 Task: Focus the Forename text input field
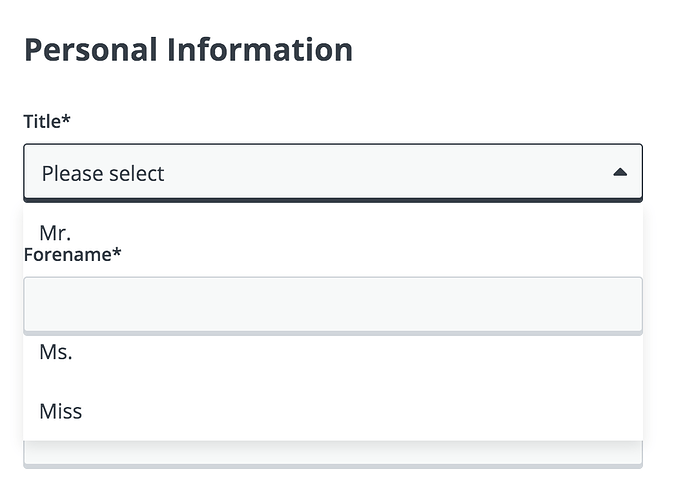332,304
